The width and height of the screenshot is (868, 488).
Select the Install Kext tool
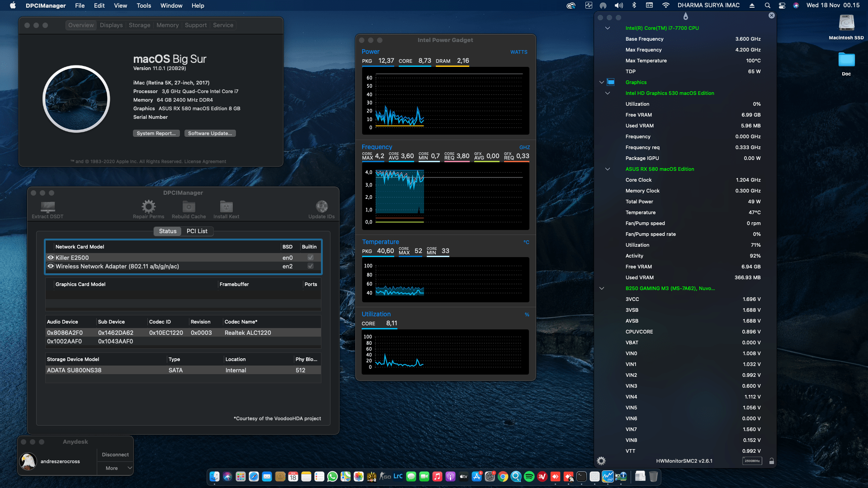pyautogui.click(x=226, y=206)
